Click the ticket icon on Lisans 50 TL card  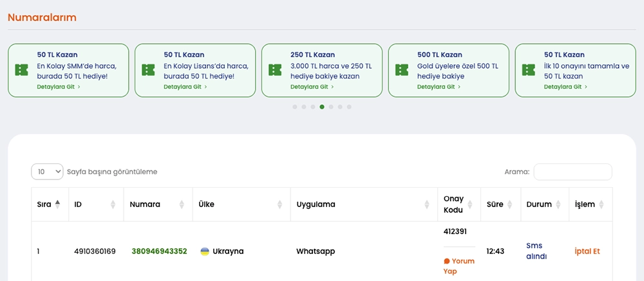point(149,70)
